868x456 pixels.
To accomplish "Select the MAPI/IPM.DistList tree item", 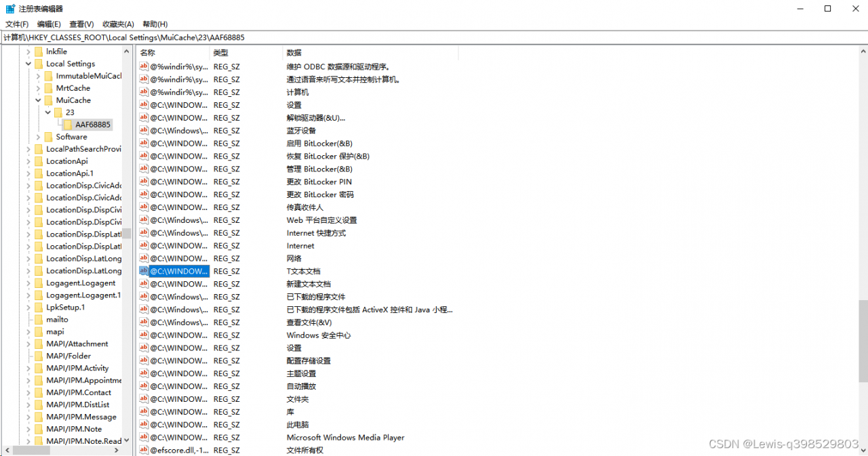I will 77,405.
